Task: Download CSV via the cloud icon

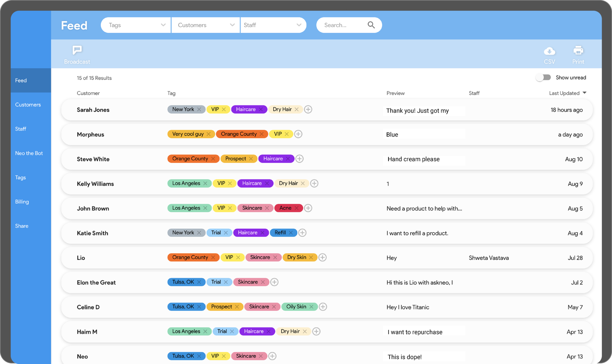Action: 549,51
